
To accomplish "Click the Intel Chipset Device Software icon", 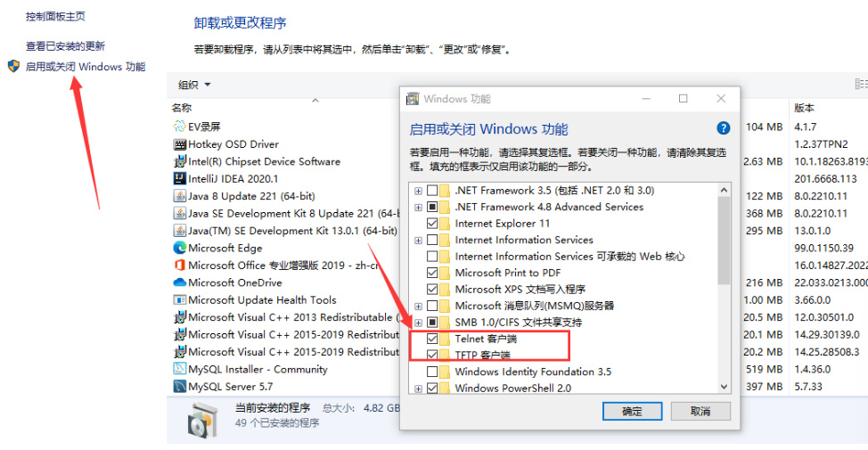I will (179, 161).
